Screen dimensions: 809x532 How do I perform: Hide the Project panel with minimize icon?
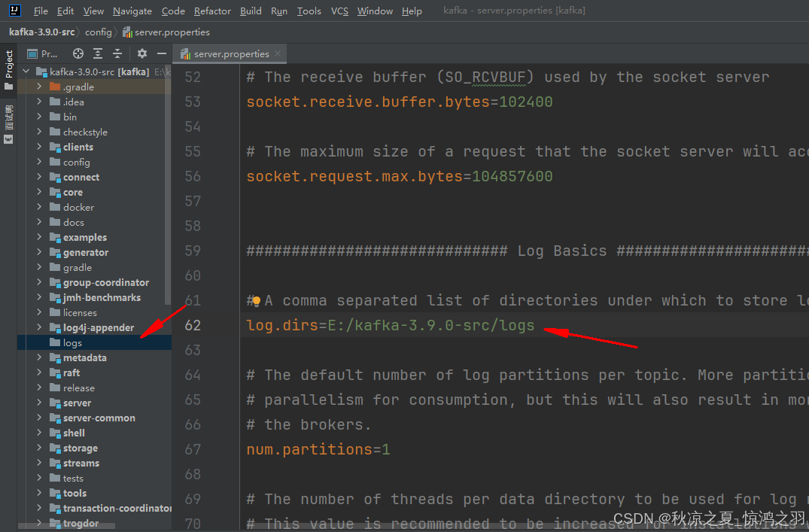[161, 53]
